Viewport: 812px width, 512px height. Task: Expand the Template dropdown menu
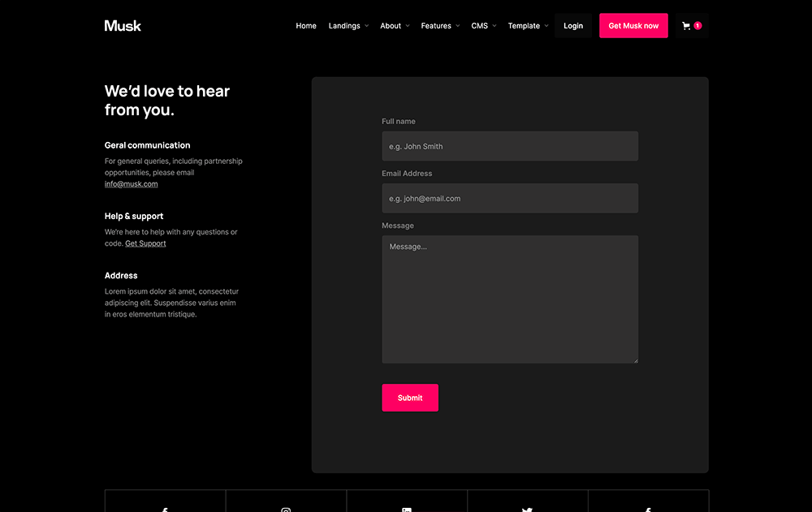[529, 25]
